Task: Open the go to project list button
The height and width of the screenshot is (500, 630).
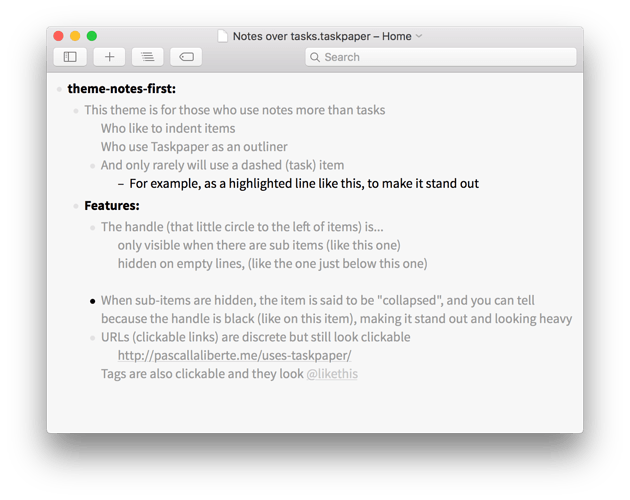Action: point(147,57)
